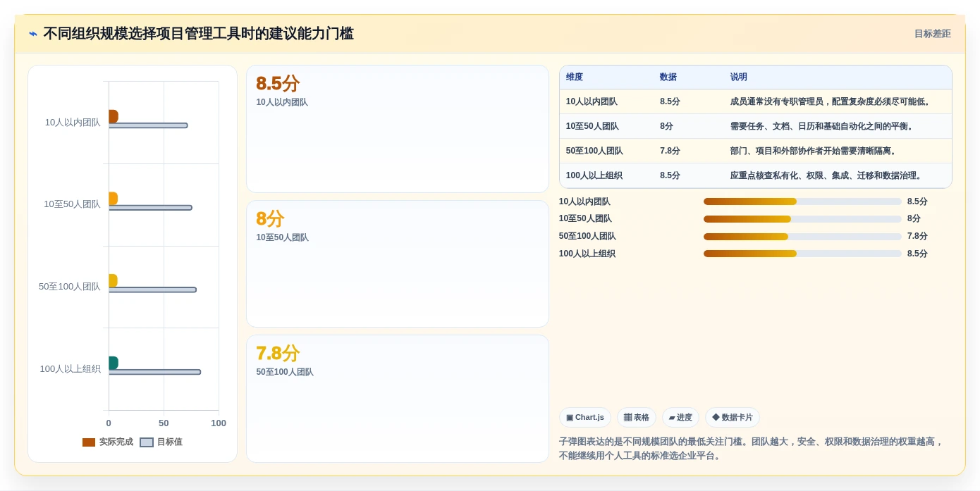The height and width of the screenshot is (491, 980).
Task: Click the gray target bar for 100人以上组织
Action: (x=154, y=372)
